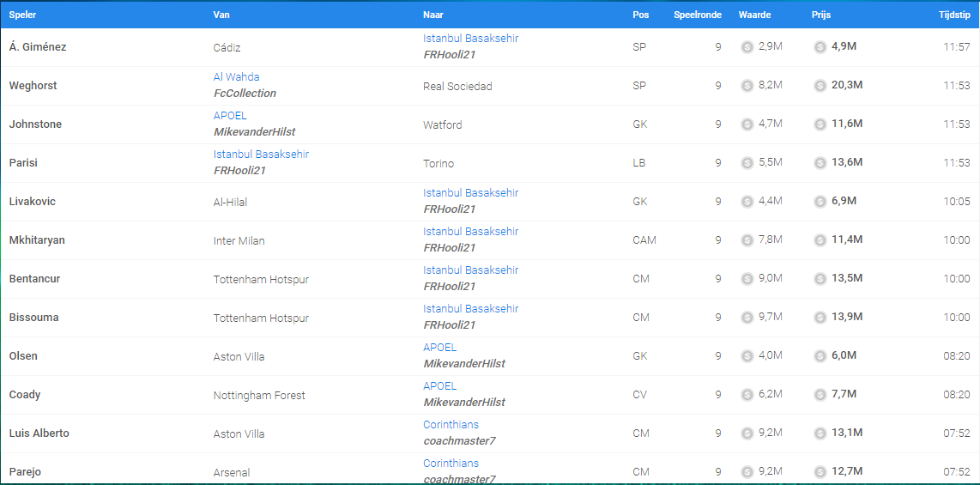This screenshot has width=980, height=485.
Task: Open Istanbul Basaksehir link in Bentancur row
Action: coord(470,270)
